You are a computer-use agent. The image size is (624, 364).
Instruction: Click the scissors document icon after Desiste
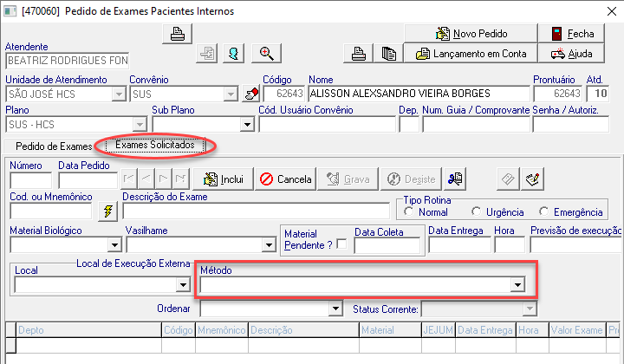click(x=455, y=179)
